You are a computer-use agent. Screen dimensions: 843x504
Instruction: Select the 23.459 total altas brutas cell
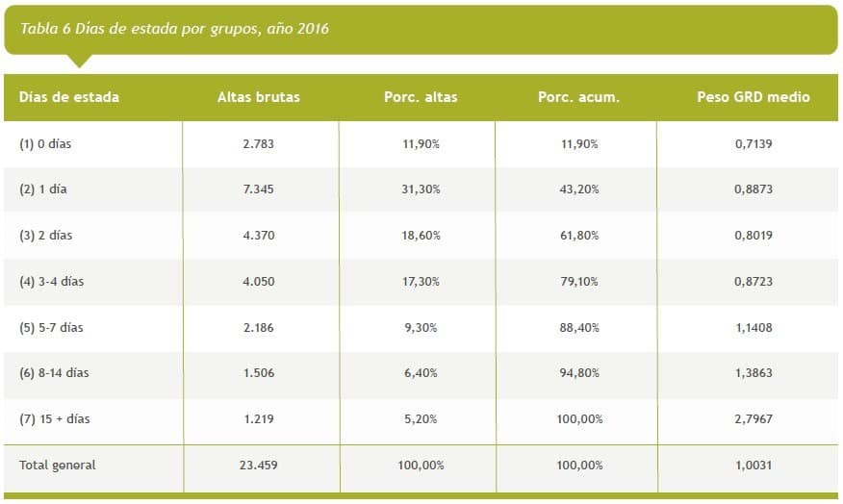point(259,466)
